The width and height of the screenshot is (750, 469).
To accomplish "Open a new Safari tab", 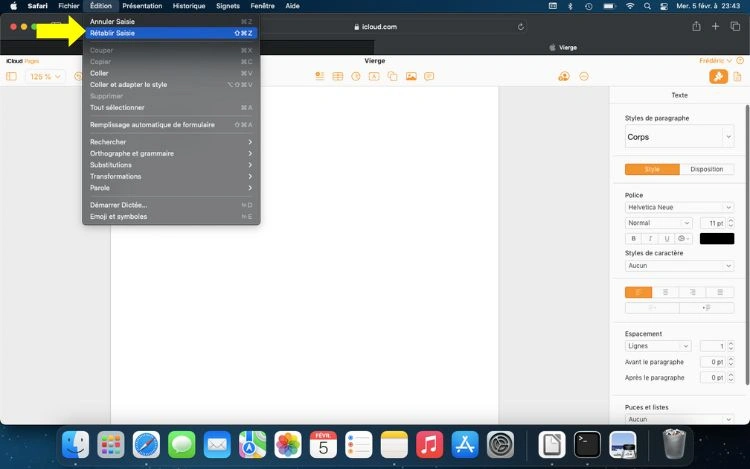I will coord(716,27).
